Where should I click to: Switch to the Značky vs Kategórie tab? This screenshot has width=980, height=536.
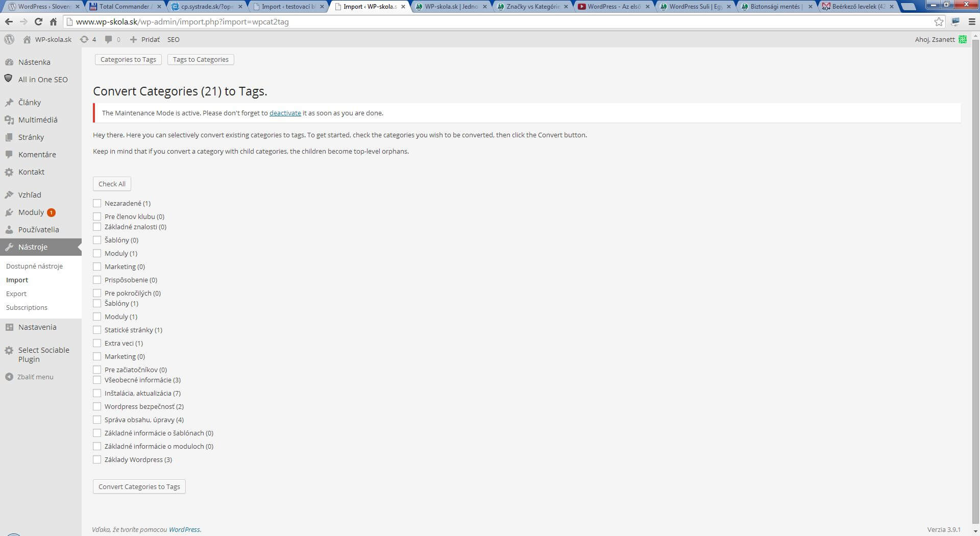[532, 7]
